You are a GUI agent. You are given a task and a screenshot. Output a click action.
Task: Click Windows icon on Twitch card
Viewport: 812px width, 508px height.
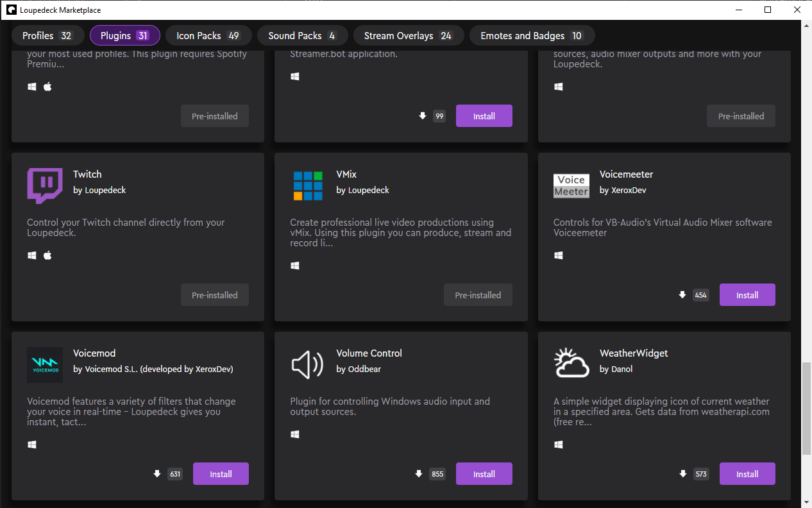(32, 255)
